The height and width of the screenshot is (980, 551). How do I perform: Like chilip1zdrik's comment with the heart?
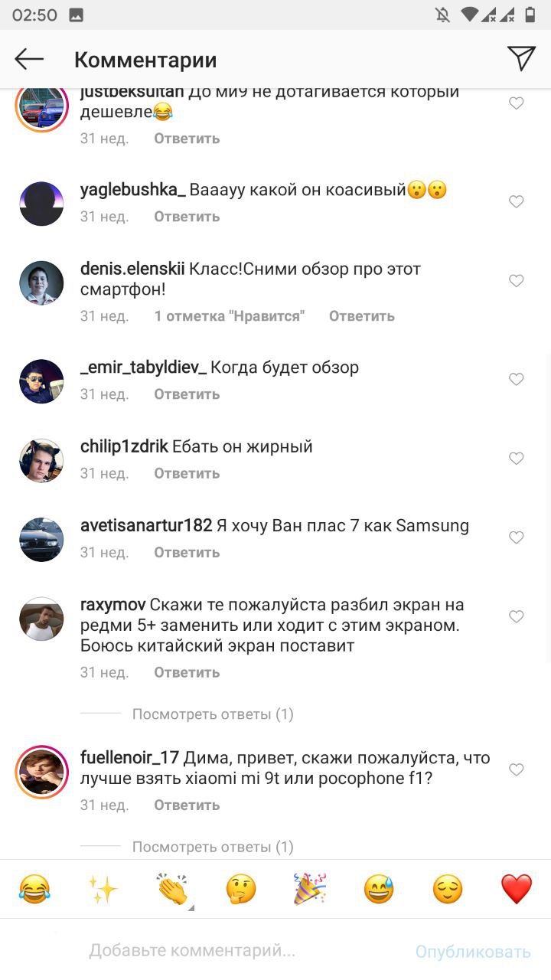[x=517, y=459]
